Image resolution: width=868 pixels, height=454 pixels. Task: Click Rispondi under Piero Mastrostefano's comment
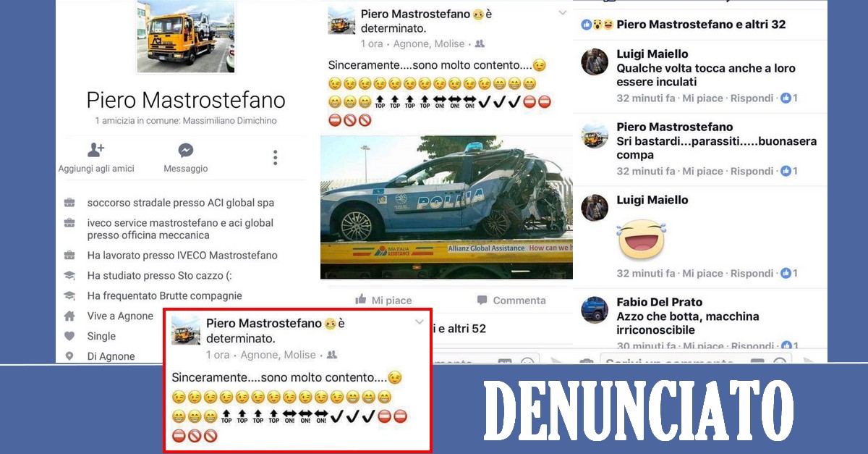(x=752, y=171)
